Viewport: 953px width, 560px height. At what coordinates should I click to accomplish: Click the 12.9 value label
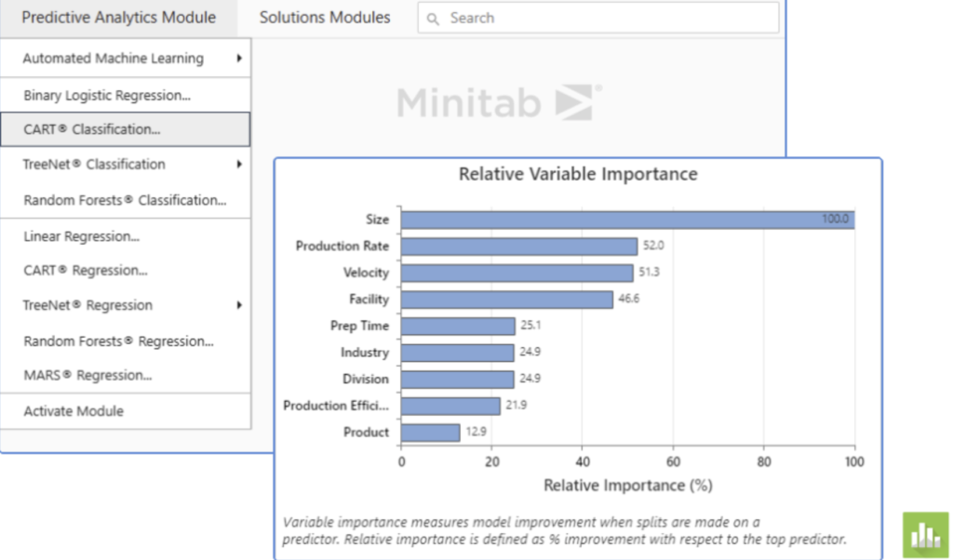[x=476, y=432]
